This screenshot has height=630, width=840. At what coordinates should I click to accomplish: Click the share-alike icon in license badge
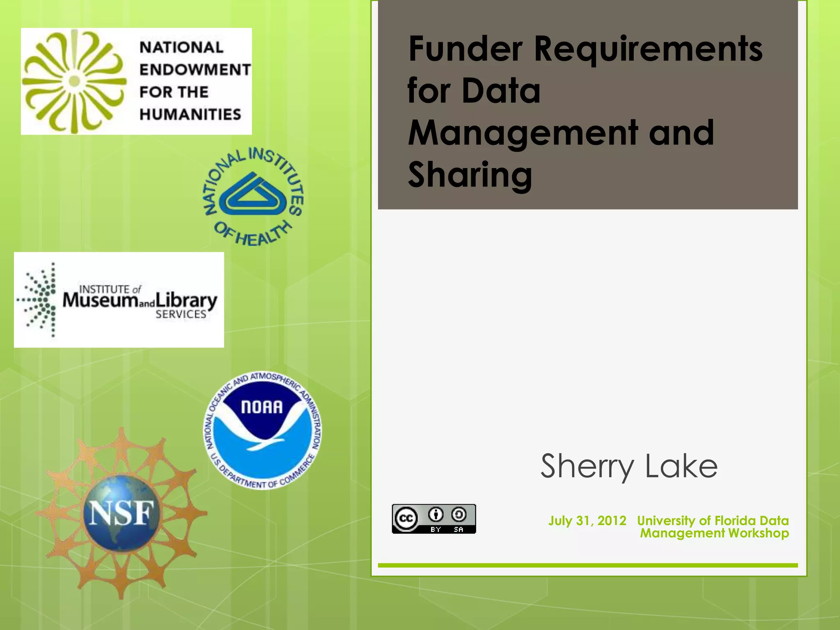pyautogui.click(x=459, y=514)
